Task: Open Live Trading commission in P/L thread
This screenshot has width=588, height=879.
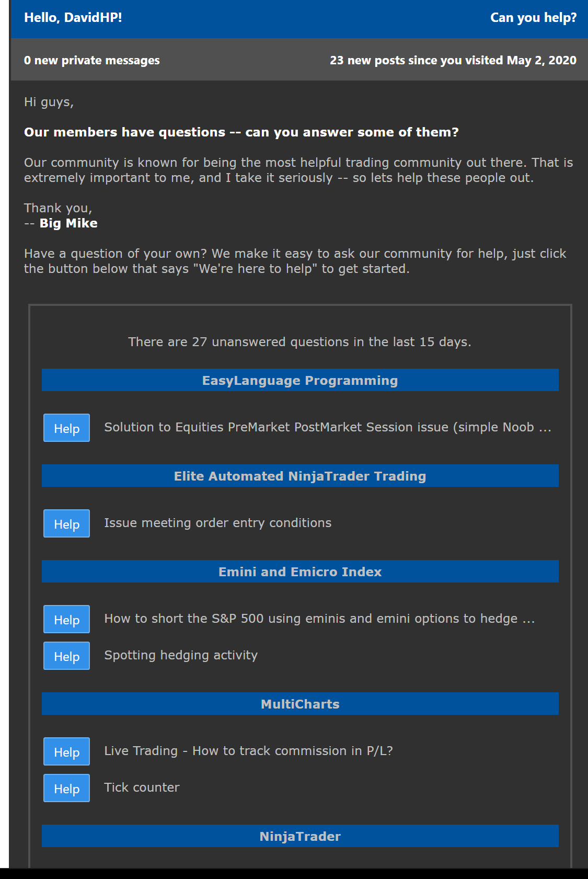Action: 248,751
